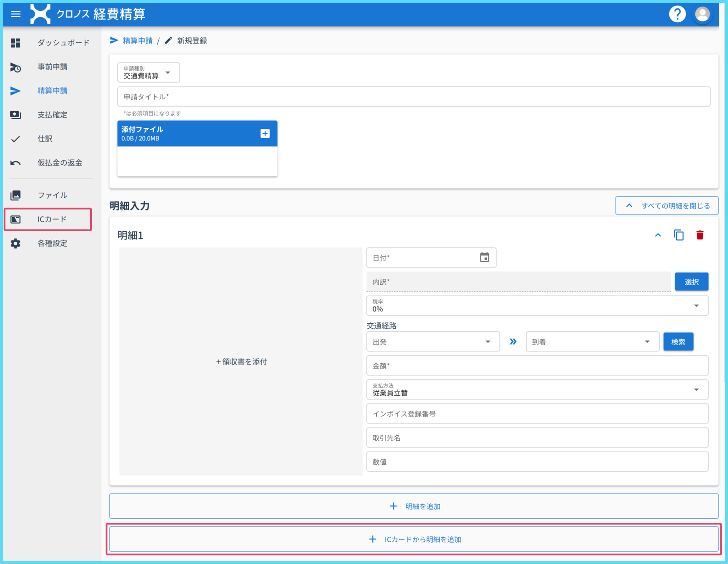Open ICカード in the sidebar
This screenshot has width=728, height=564.
(52, 219)
